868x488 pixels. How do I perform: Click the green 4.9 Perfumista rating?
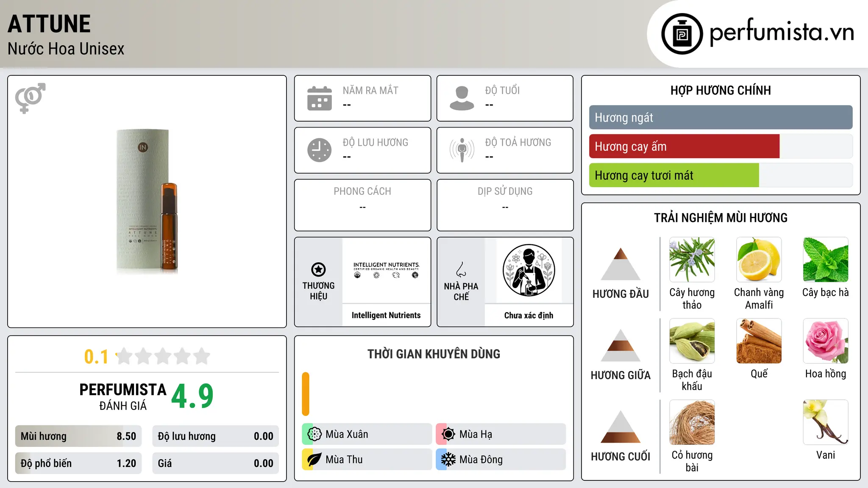192,396
